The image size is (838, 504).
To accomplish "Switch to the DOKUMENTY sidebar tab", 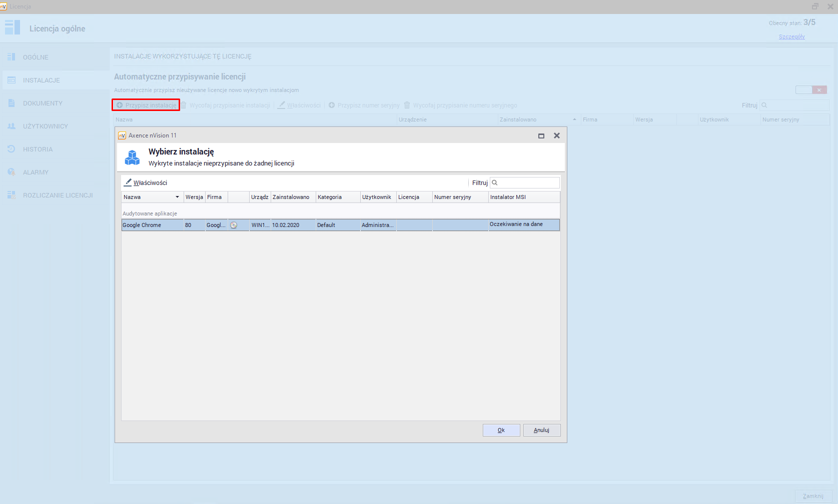I will tap(43, 103).
